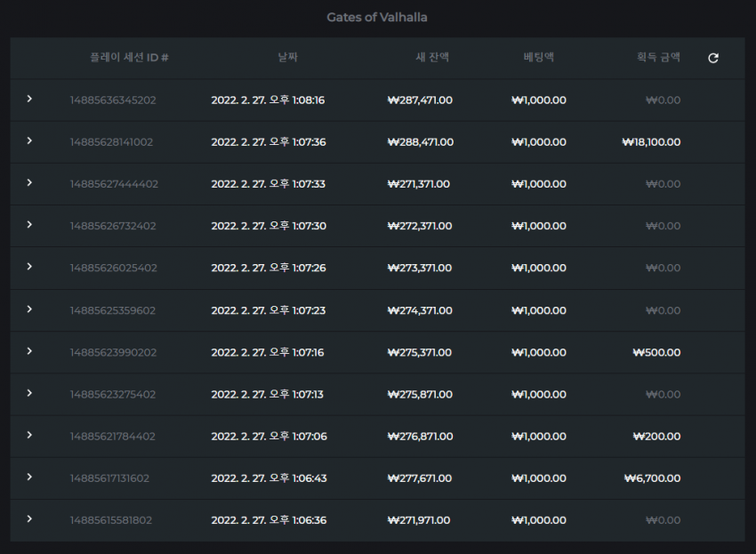This screenshot has height=554, width=756.
Task: Expand the last session 14885615581802
Action: pos(29,518)
